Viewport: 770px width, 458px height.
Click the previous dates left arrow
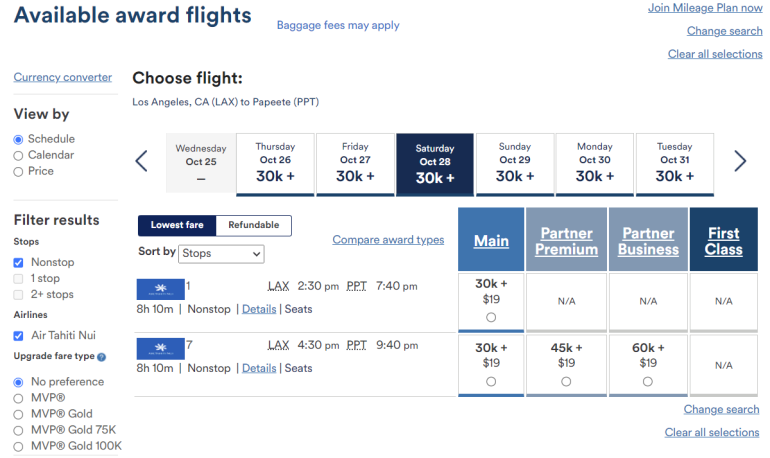(x=142, y=161)
